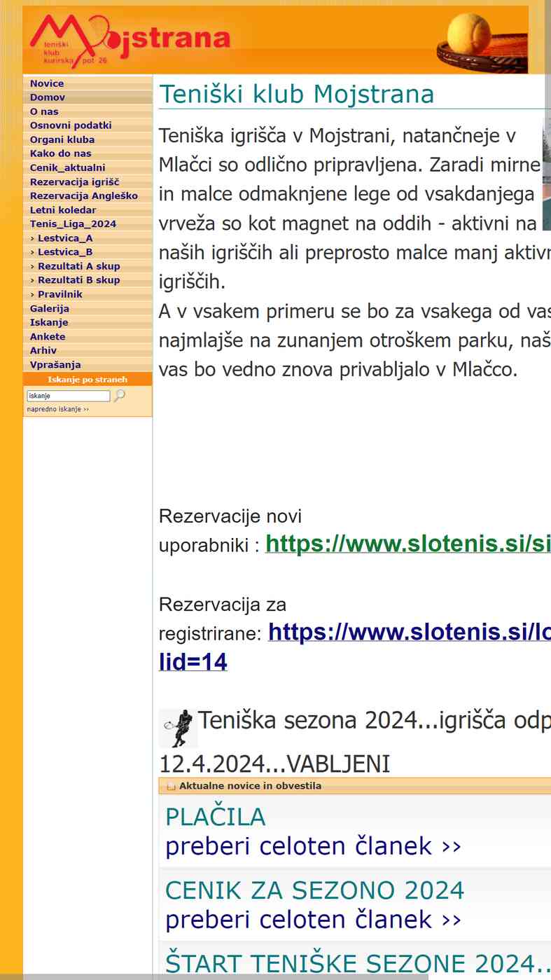Screen dimensions: 551x980
Task: Open ŠTART TENIŠKE SEZONE 2024 article
Action: [358, 964]
